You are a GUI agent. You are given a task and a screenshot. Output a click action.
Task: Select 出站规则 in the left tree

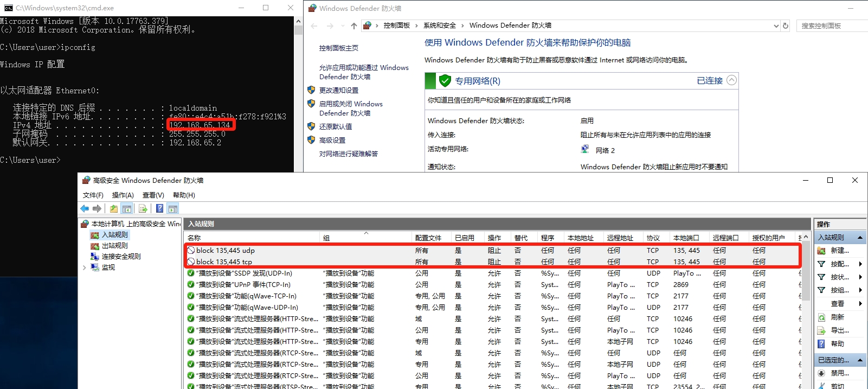(x=114, y=246)
